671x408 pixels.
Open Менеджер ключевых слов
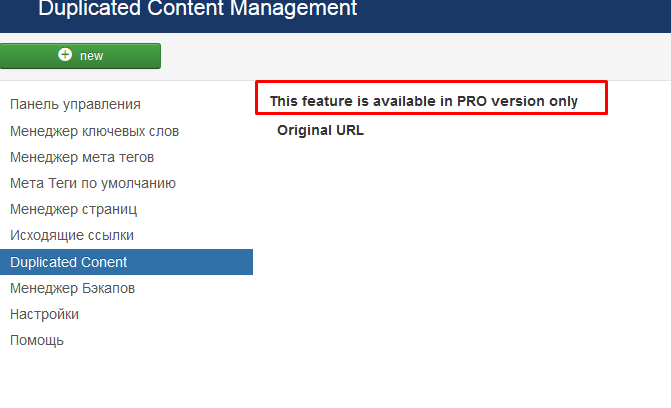tap(94, 131)
